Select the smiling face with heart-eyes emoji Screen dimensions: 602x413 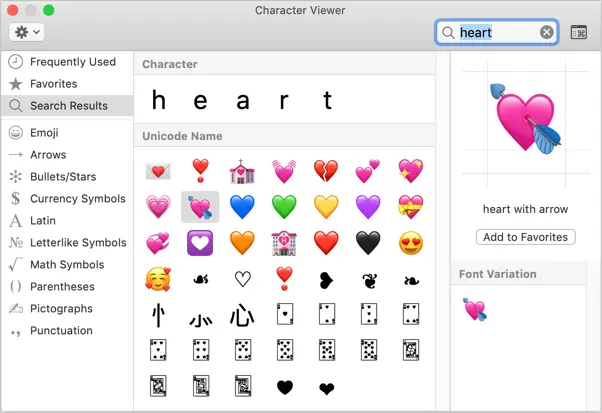[411, 243]
